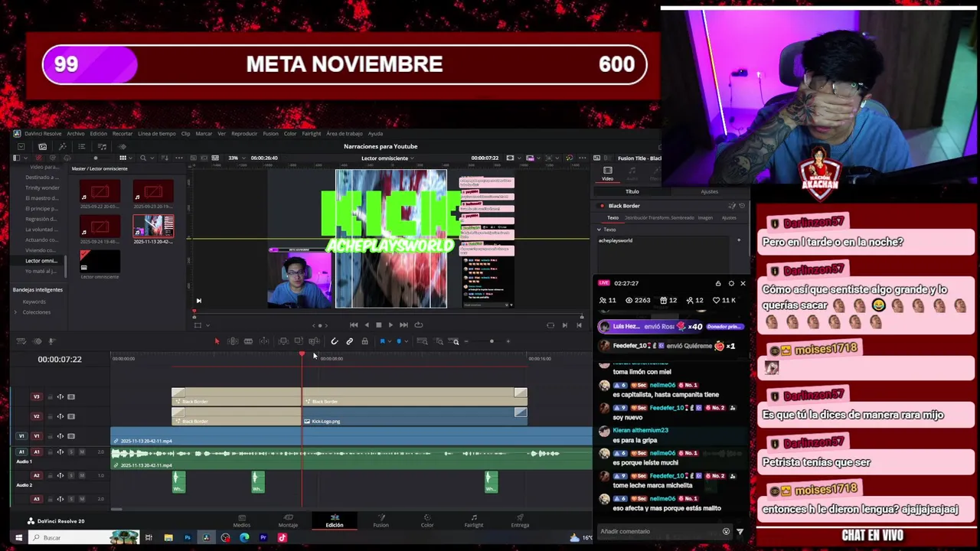Image resolution: width=980 pixels, height=551 pixels.
Task: Adjust the timeline zoom slider
Action: (x=492, y=341)
